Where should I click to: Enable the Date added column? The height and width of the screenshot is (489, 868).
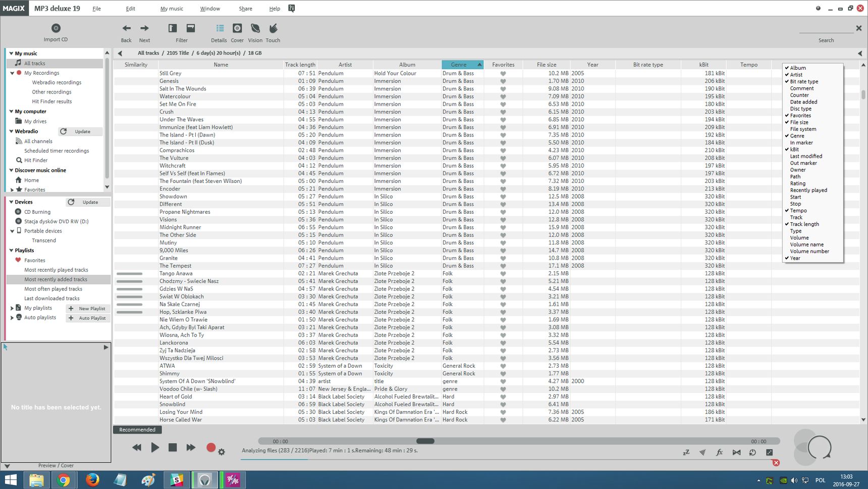pyautogui.click(x=803, y=102)
